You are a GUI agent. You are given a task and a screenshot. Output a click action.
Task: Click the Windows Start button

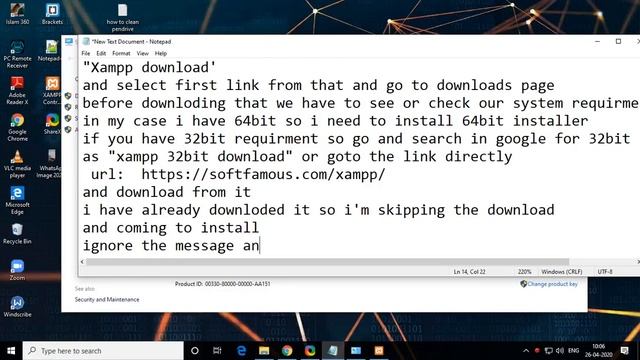(x=11, y=351)
